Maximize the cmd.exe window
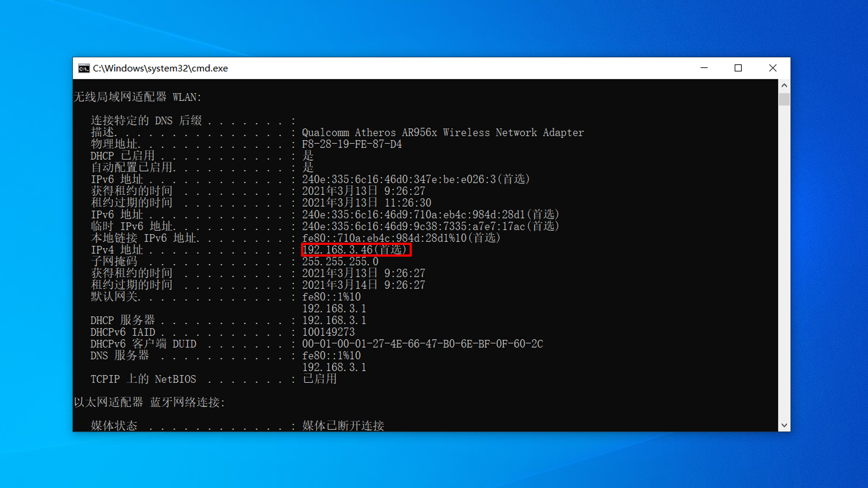The height and width of the screenshot is (488, 868). point(738,68)
